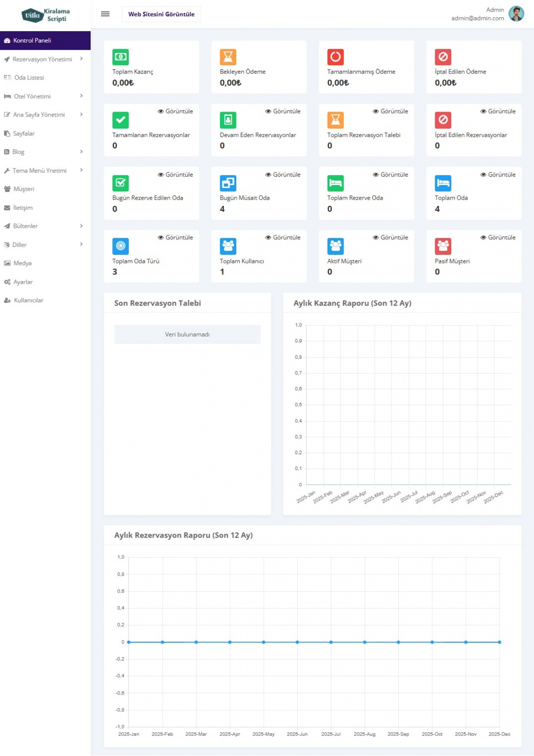Click the orange Bekleyen Ödeme hourglass icon

coord(228,57)
